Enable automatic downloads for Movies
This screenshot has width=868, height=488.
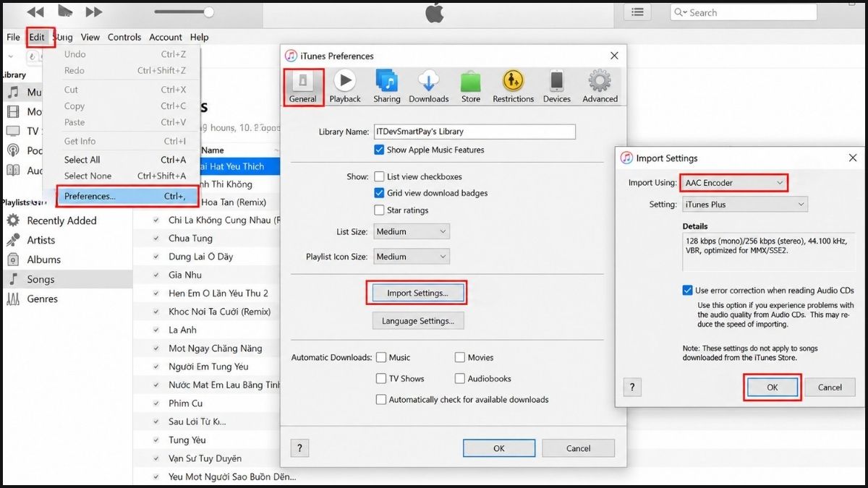[460, 357]
